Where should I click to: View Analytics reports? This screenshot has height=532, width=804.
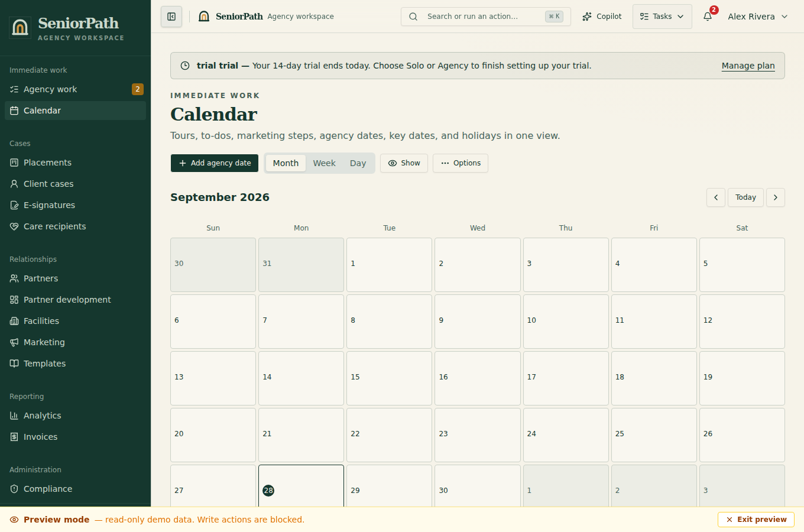(75, 416)
